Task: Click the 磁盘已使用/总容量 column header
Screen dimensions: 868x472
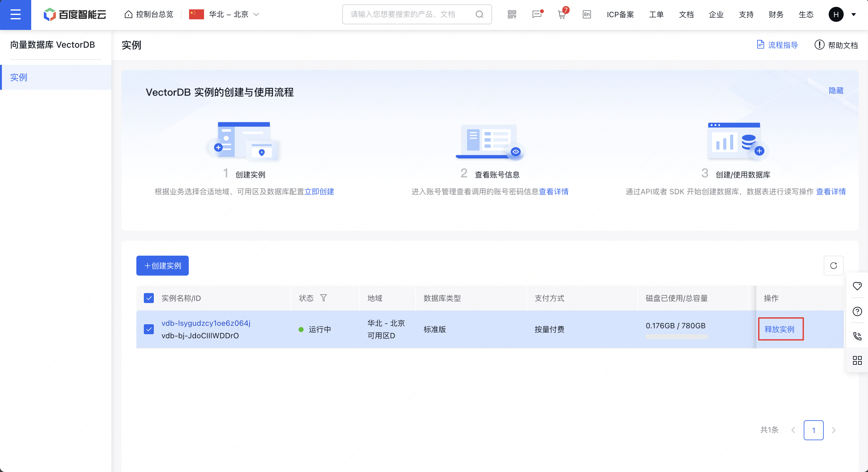Action: click(677, 298)
